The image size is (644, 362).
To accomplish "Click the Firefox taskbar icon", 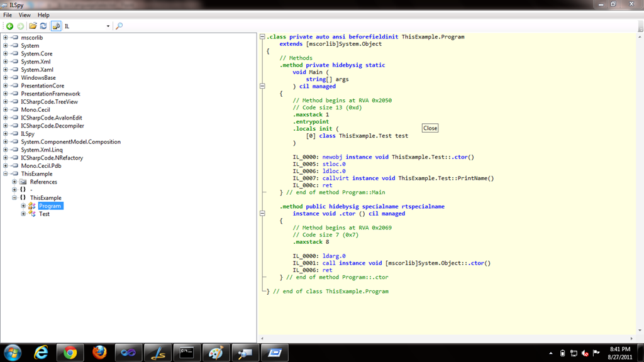I will coord(99,353).
